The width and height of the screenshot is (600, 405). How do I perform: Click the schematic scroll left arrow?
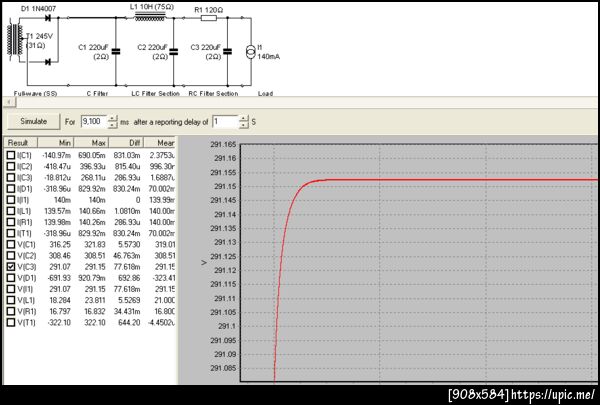point(9,102)
